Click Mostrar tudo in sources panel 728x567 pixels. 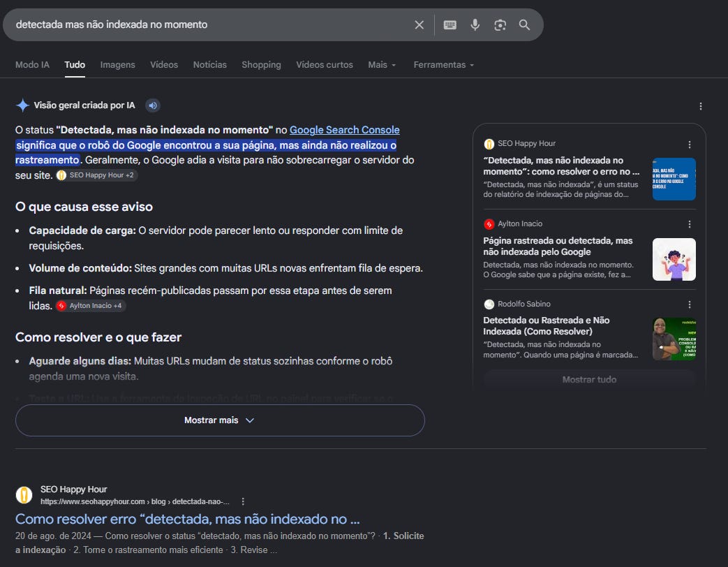pyautogui.click(x=589, y=379)
